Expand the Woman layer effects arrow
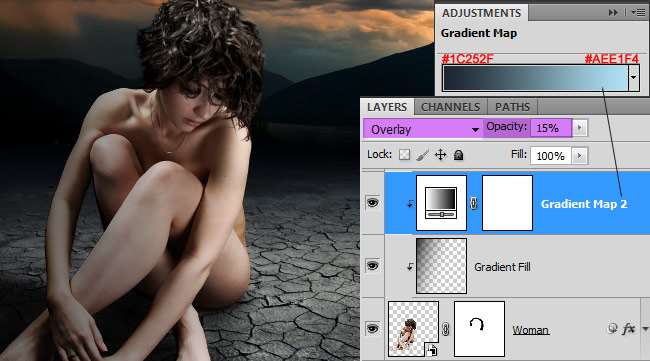This screenshot has width=650, height=361. point(645,329)
